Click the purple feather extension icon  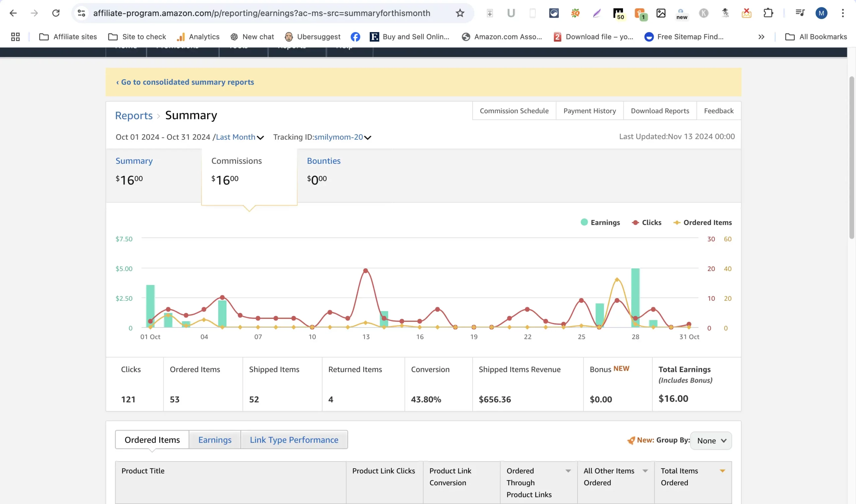[x=597, y=13]
